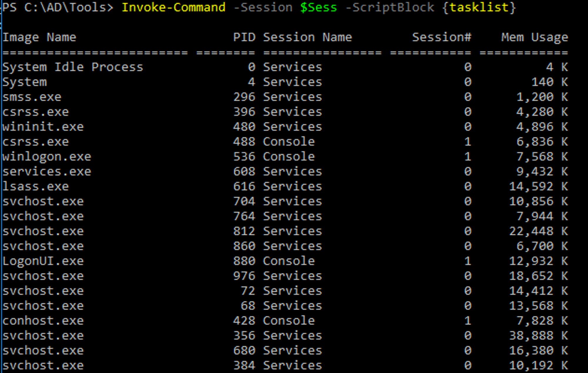Screen dimensions: 588x373
Task: Click the tasklist scriptblock text
Action: pyautogui.click(x=479, y=7)
